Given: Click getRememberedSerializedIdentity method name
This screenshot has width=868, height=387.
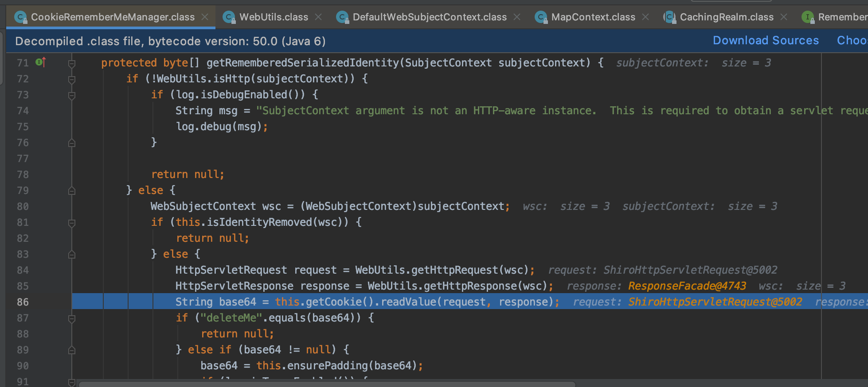Looking at the screenshot, I should pyautogui.click(x=303, y=63).
